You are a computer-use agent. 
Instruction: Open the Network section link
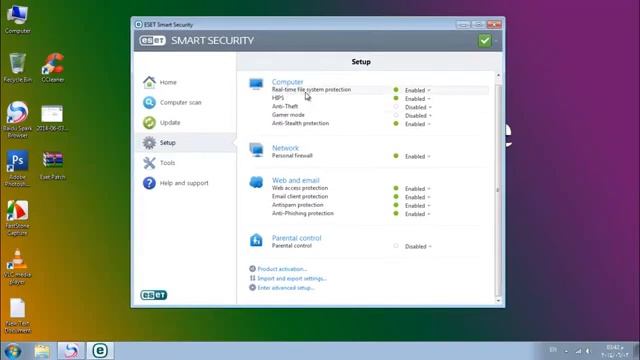[x=285, y=148]
